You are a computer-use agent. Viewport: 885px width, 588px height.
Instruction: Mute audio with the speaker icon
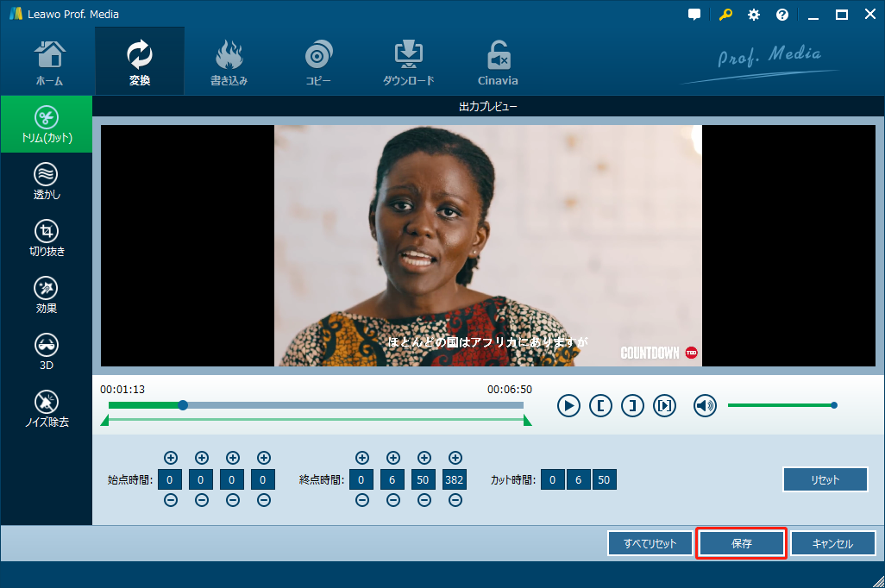tap(705, 405)
